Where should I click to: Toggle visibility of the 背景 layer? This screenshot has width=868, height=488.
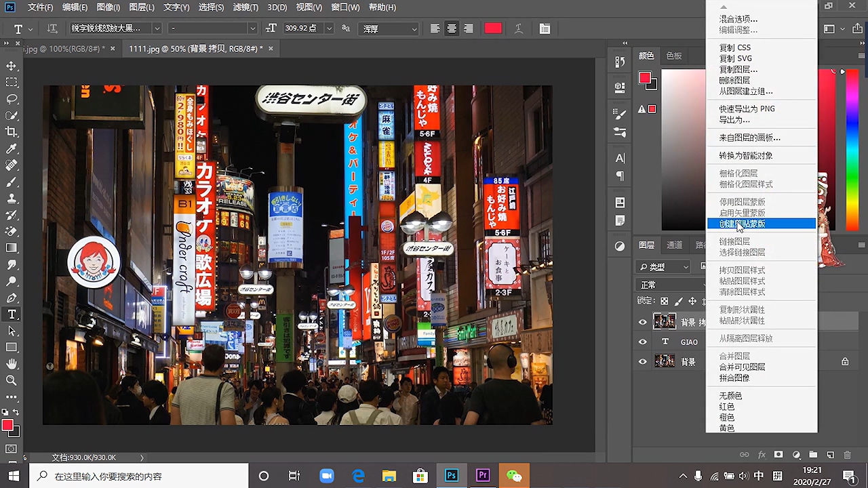[x=642, y=362]
